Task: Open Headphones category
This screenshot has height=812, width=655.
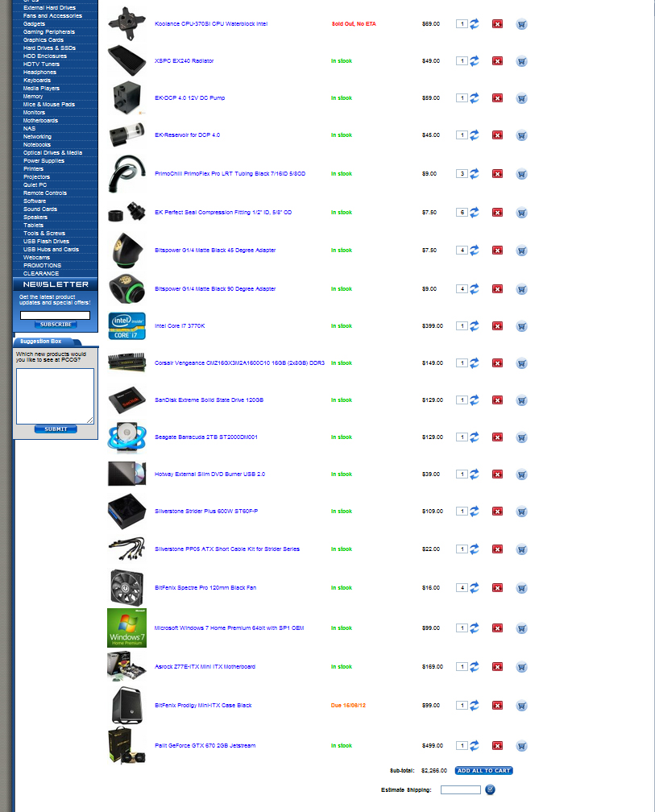Action: tap(39, 72)
